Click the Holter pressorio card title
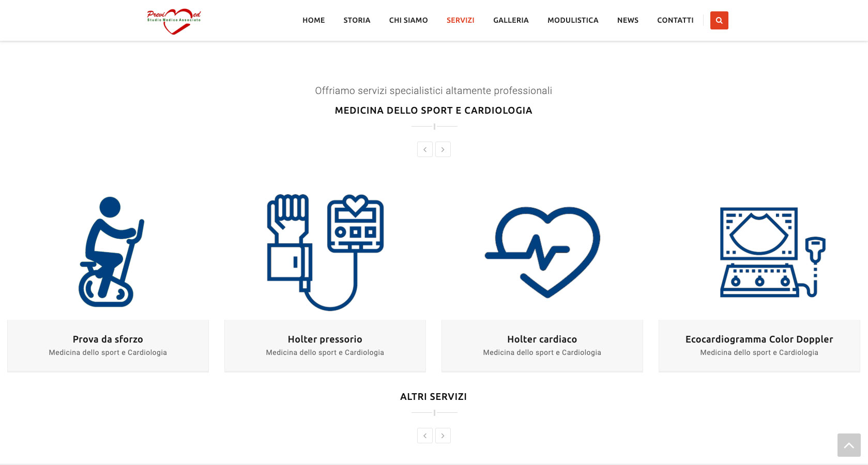Image resolution: width=868 pixels, height=465 pixels. click(x=325, y=339)
